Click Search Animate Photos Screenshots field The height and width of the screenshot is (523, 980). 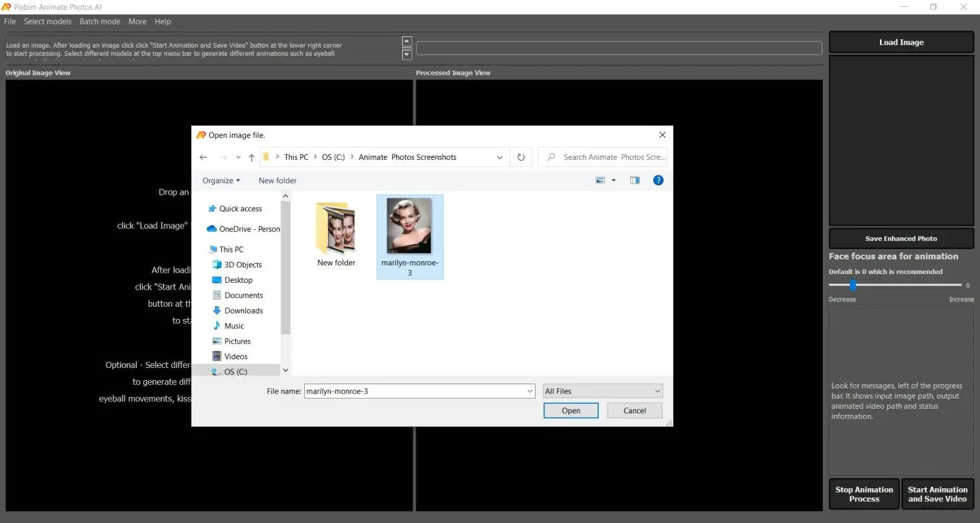(602, 157)
